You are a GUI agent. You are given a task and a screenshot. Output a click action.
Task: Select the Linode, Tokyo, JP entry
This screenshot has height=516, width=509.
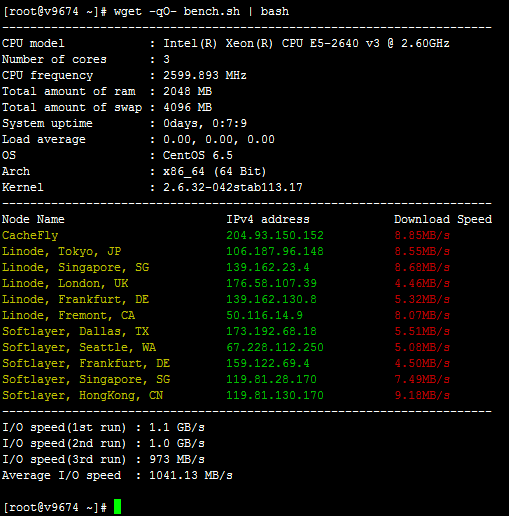tap(62, 251)
